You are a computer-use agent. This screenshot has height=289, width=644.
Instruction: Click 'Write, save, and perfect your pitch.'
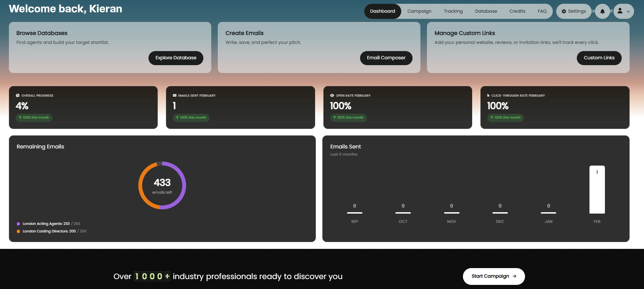[x=263, y=43]
